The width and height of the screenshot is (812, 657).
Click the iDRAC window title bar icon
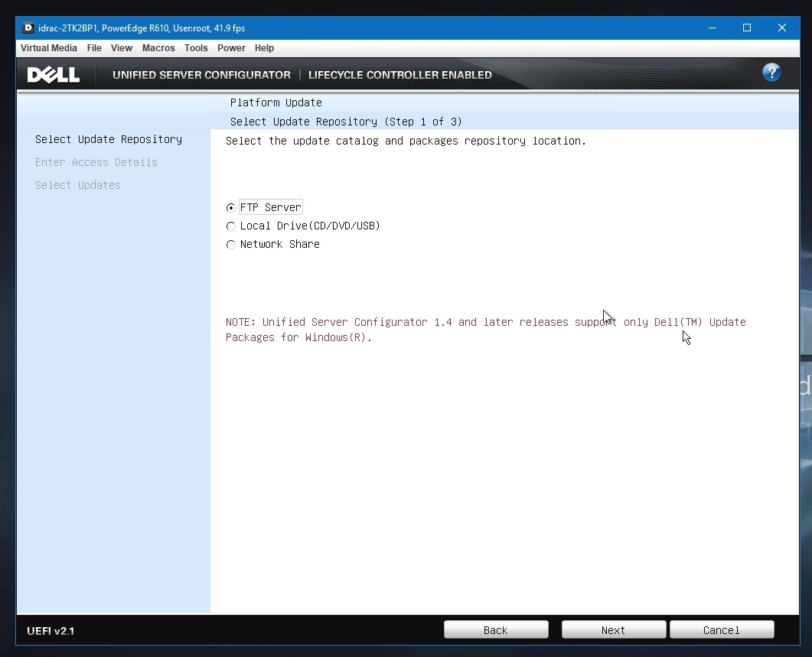tap(28, 28)
